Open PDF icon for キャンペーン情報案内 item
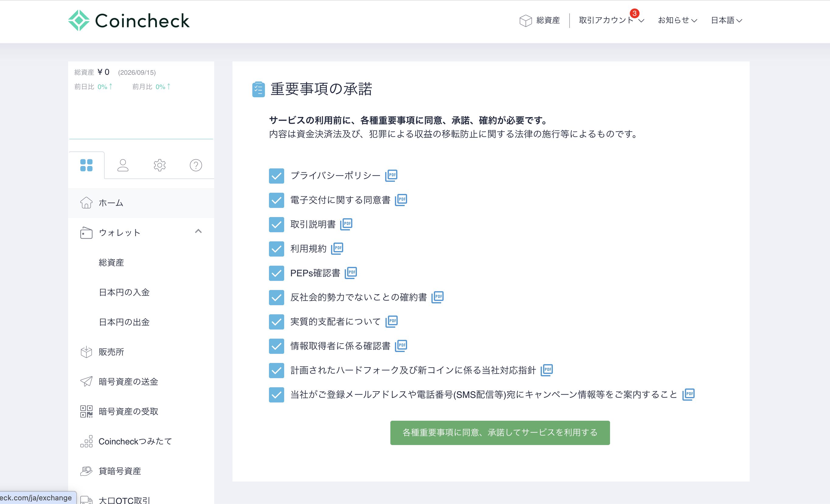 click(689, 395)
